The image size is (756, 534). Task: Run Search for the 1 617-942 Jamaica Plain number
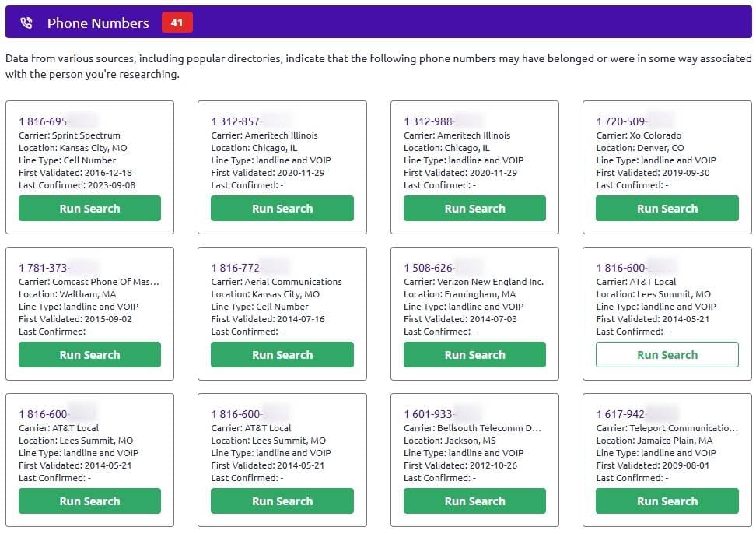667,501
